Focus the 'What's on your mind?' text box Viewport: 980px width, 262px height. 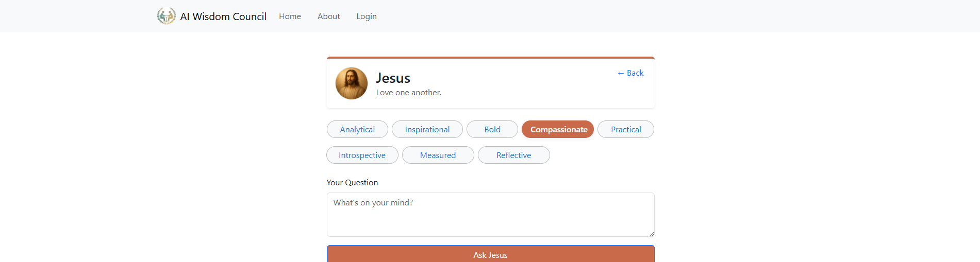pos(490,215)
